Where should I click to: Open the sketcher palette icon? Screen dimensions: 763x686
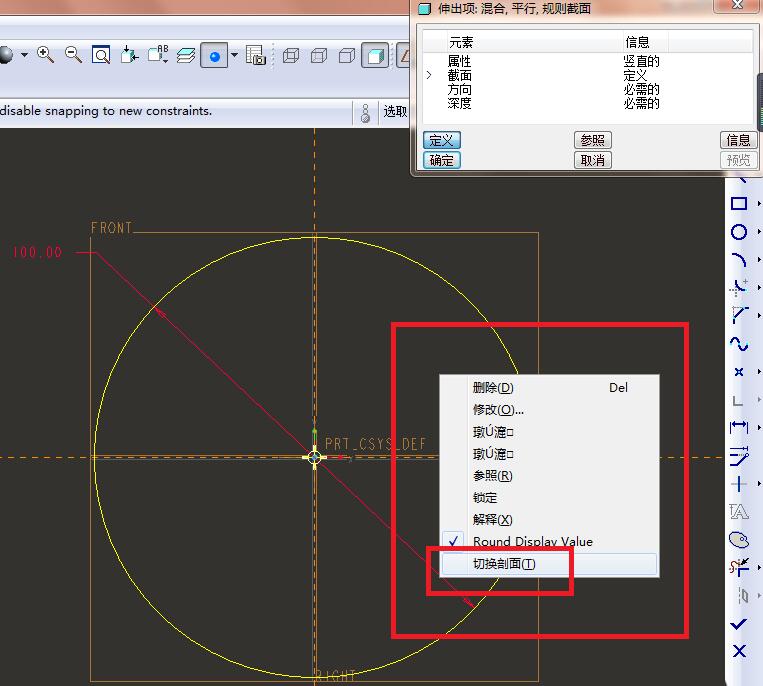739,540
